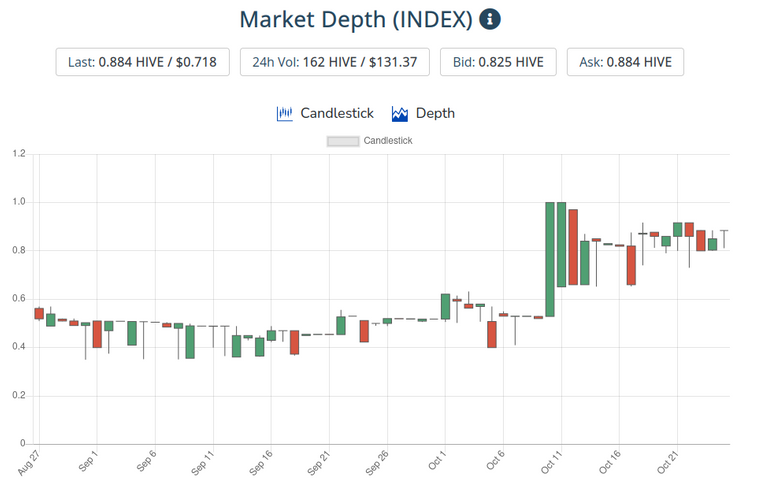
Task: Click the first red candle at Aug 27
Action: coord(39,313)
